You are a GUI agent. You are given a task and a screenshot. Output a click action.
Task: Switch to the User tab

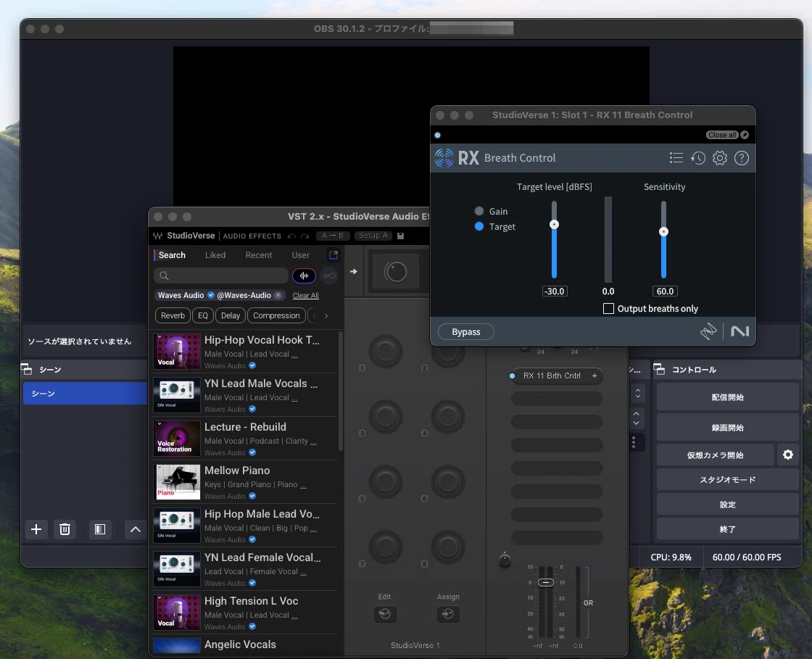point(300,255)
